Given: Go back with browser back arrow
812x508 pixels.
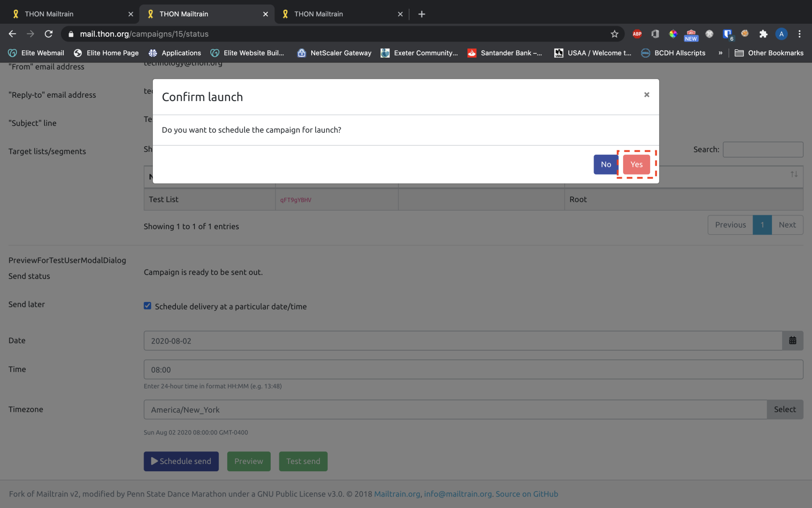Looking at the screenshot, I should [13, 34].
